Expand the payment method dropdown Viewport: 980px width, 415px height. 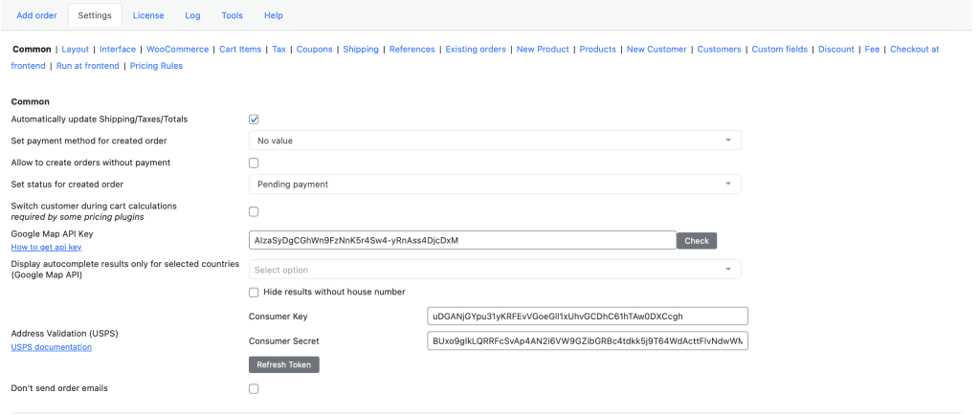tap(494, 141)
